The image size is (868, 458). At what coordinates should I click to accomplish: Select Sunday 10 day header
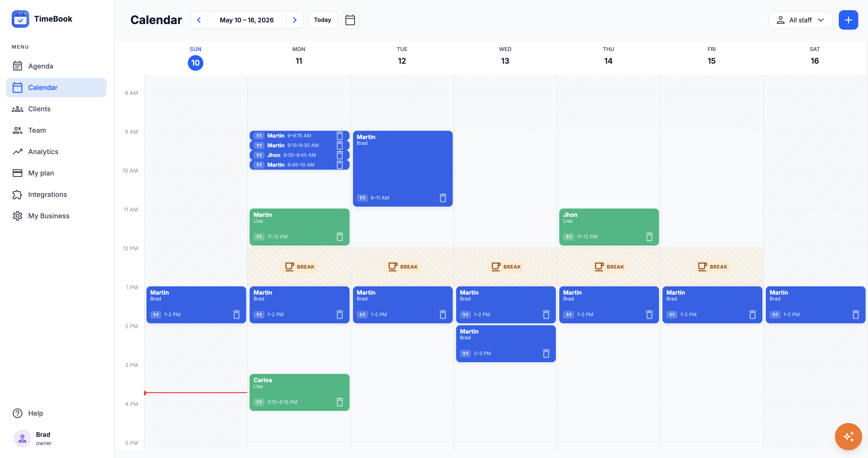[x=195, y=58]
